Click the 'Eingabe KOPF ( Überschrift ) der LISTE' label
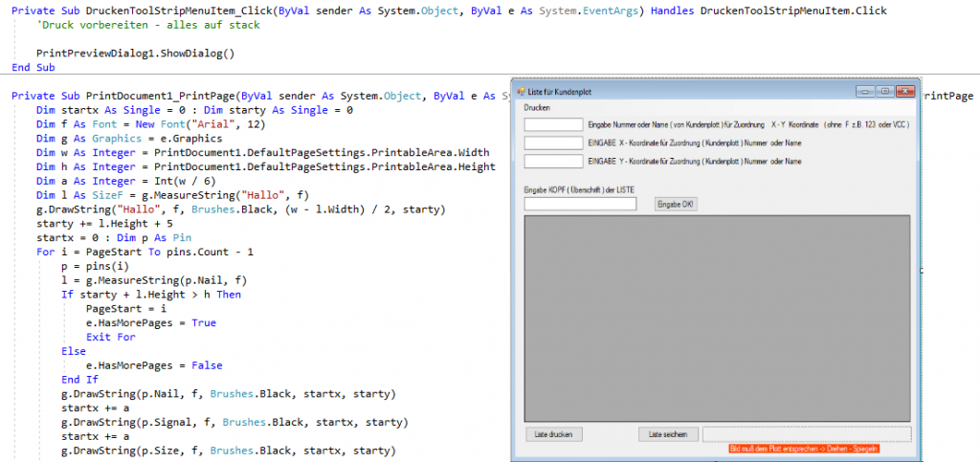The height and width of the screenshot is (462, 980). point(579,189)
